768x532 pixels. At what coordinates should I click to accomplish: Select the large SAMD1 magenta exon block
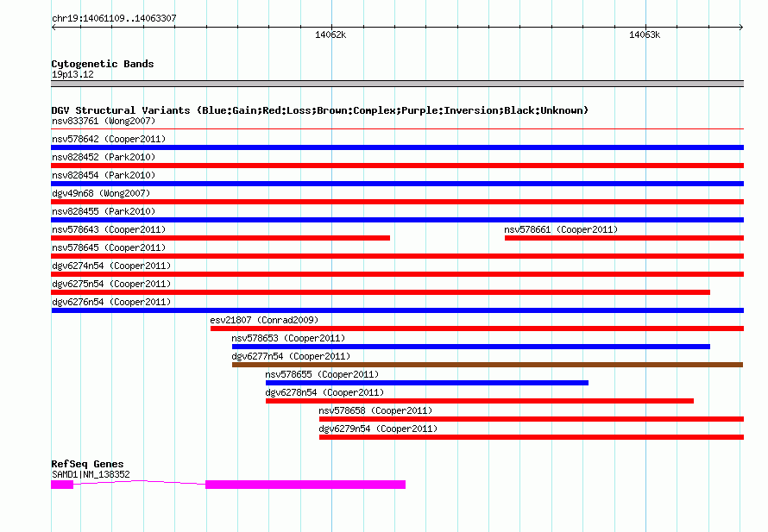(305, 485)
